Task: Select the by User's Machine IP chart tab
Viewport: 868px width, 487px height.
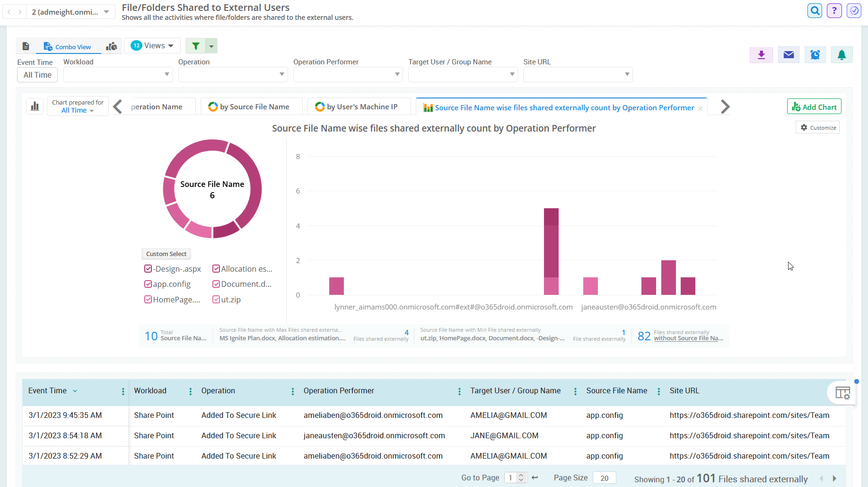Action: point(359,106)
